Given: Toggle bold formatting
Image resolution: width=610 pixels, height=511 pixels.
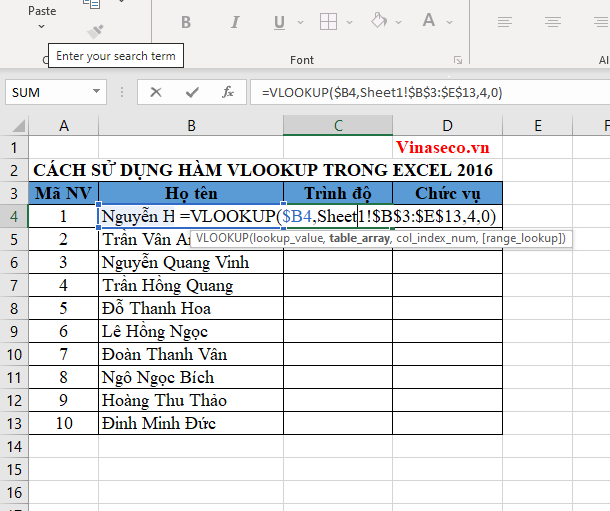Looking at the screenshot, I should [186, 21].
